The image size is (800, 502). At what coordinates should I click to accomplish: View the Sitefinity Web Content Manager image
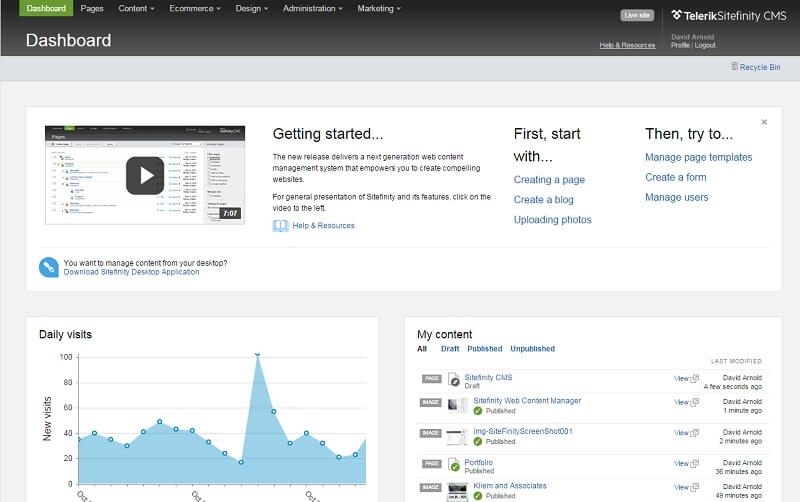[x=682, y=403]
